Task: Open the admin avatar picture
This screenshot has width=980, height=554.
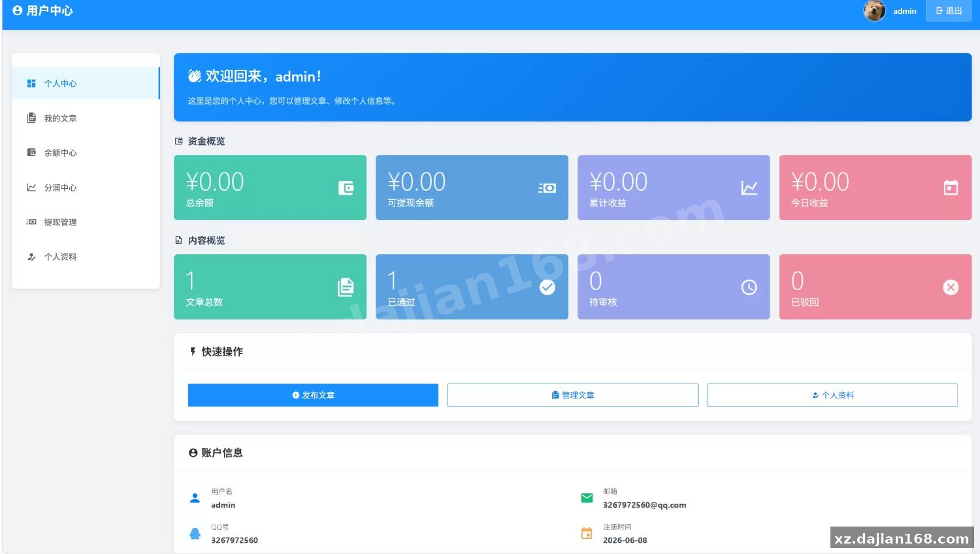Action: (874, 10)
